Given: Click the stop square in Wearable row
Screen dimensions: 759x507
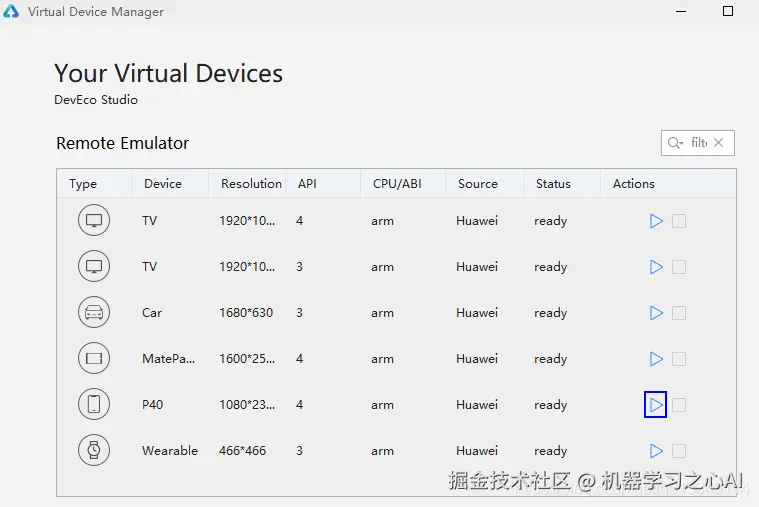Looking at the screenshot, I should 679,451.
